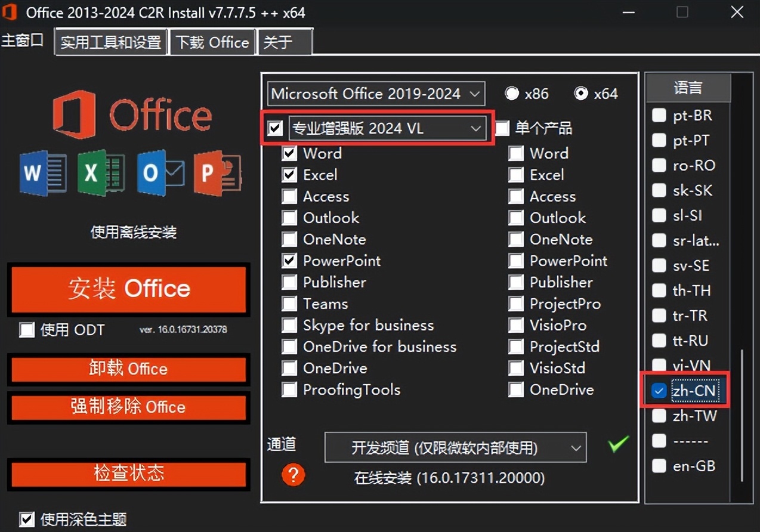The image size is (760, 532).
Task: Click the blue Outlook icon under Office logo
Action: click(x=160, y=174)
